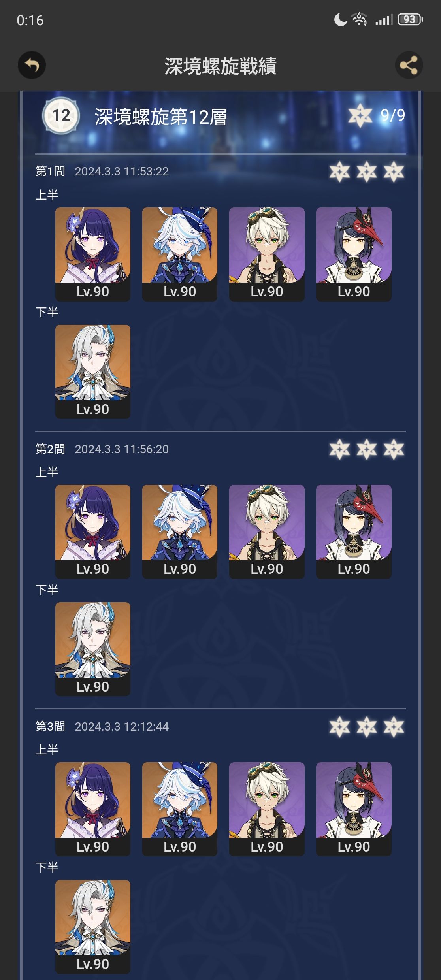Select goggles character in chamber 1 first half
The width and height of the screenshot is (441, 980).
point(267,254)
